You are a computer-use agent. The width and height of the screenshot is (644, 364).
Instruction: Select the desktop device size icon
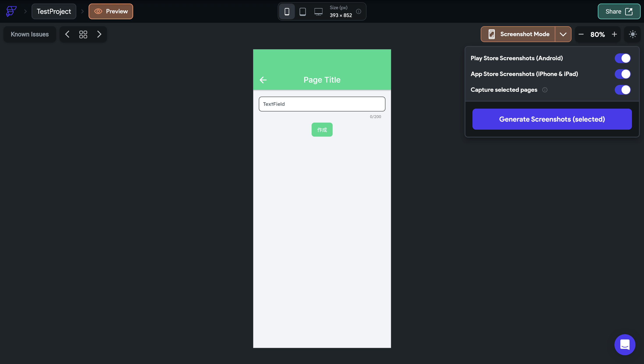point(318,12)
